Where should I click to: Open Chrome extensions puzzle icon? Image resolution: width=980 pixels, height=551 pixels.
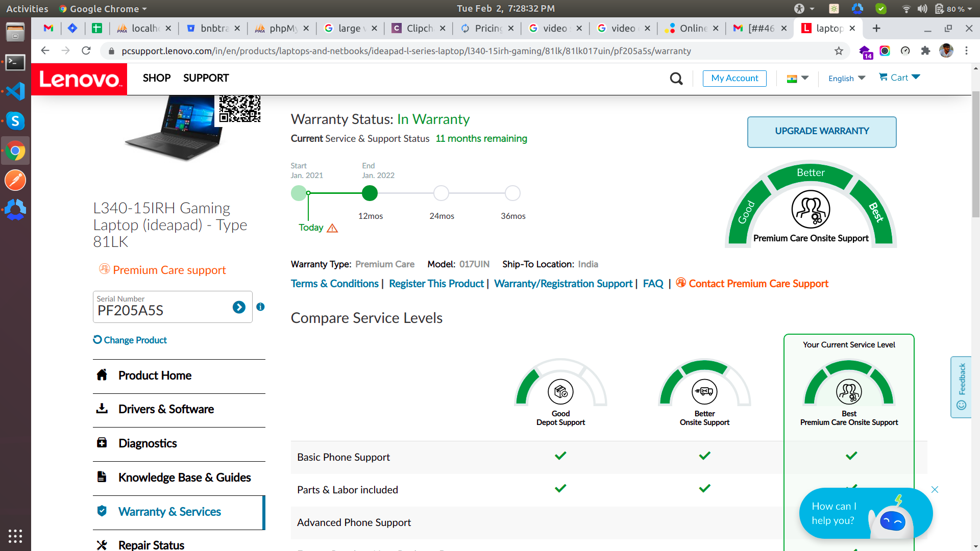tap(925, 51)
